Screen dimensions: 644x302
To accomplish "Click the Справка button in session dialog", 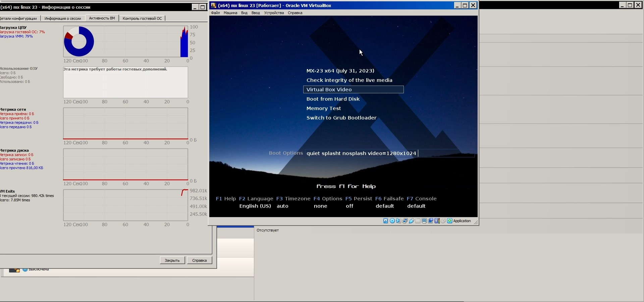I will tap(199, 260).
